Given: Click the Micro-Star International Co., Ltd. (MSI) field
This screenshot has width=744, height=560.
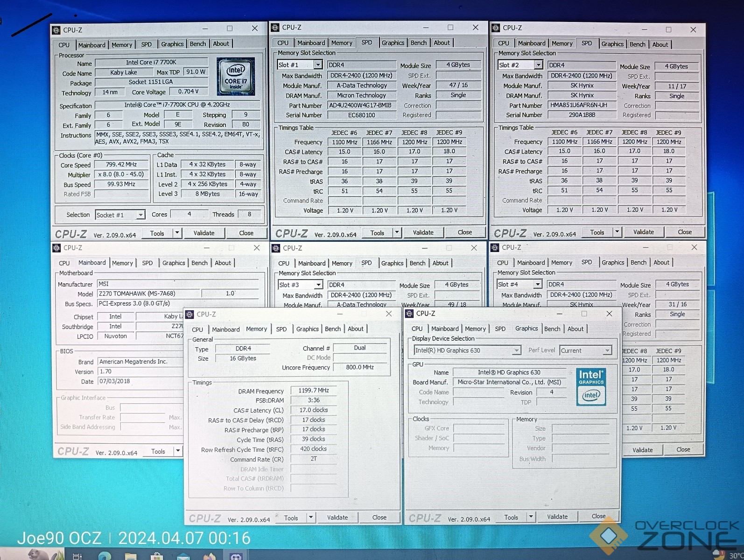Looking at the screenshot, I should pos(509,382).
